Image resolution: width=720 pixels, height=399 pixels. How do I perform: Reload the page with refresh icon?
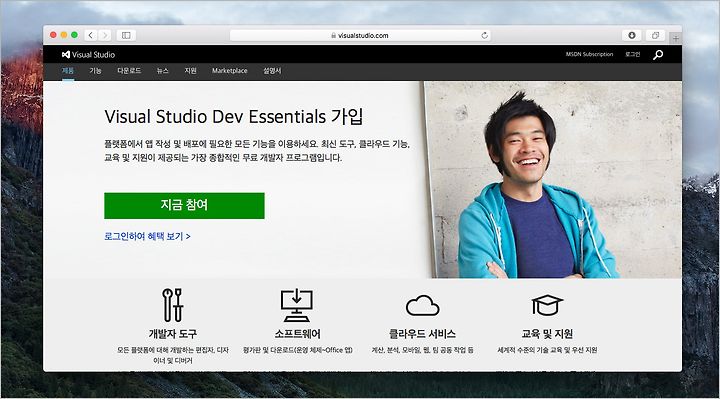pyautogui.click(x=484, y=35)
